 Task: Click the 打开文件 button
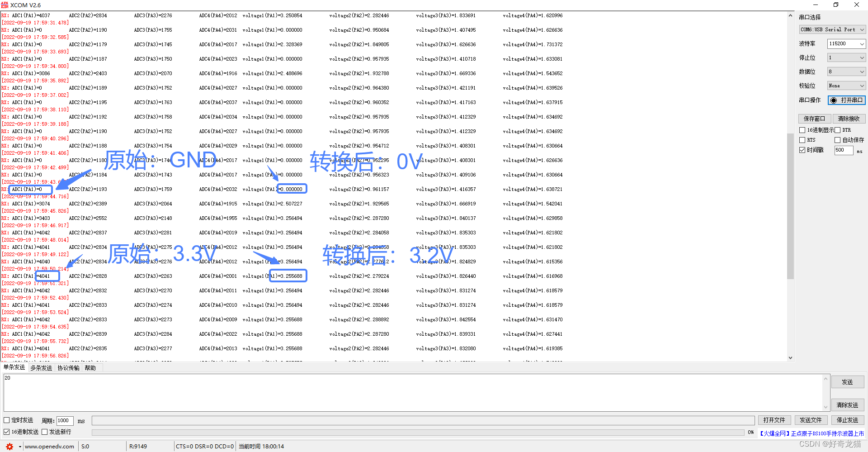click(x=774, y=420)
